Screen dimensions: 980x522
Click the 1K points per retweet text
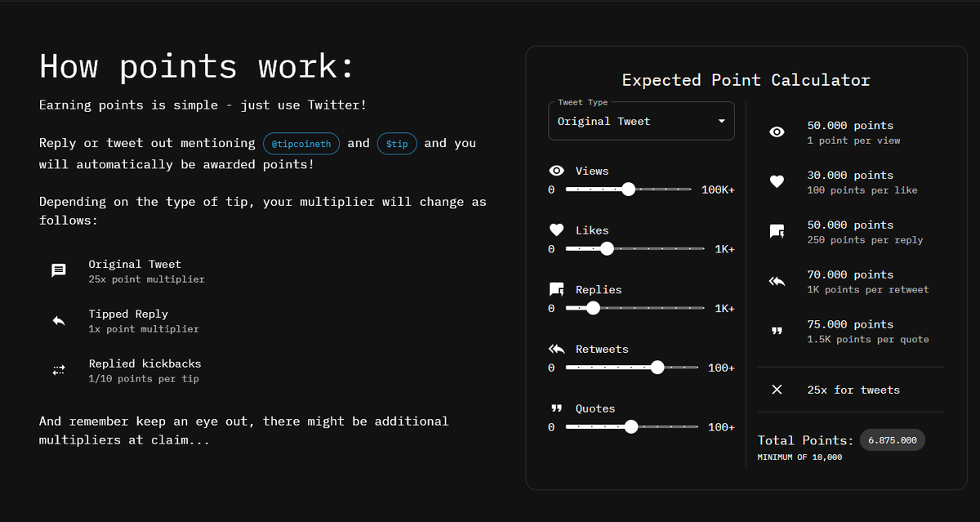click(x=868, y=289)
